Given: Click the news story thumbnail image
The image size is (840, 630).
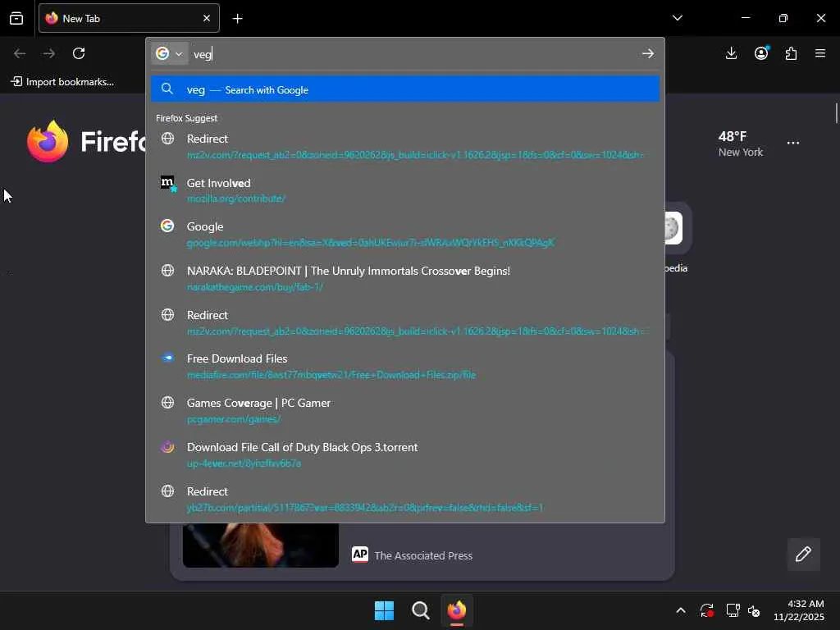Looking at the screenshot, I should tap(260, 546).
